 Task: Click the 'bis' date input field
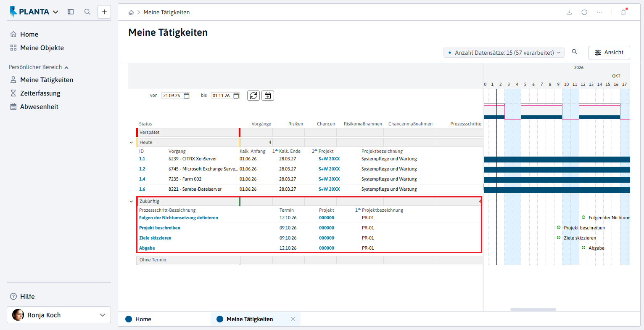[222, 96]
